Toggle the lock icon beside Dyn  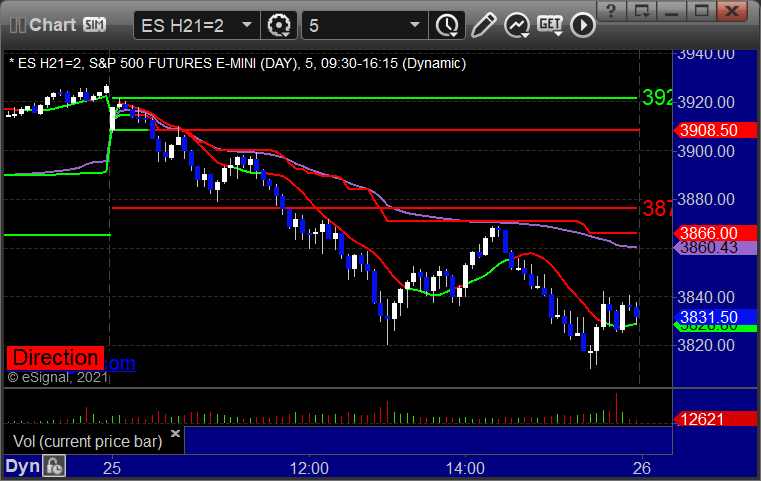[54, 467]
